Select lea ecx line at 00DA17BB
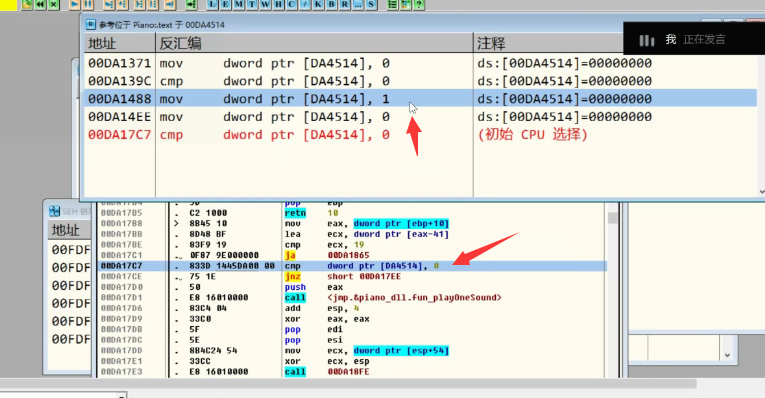765x398 pixels. click(x=352, y=234)
